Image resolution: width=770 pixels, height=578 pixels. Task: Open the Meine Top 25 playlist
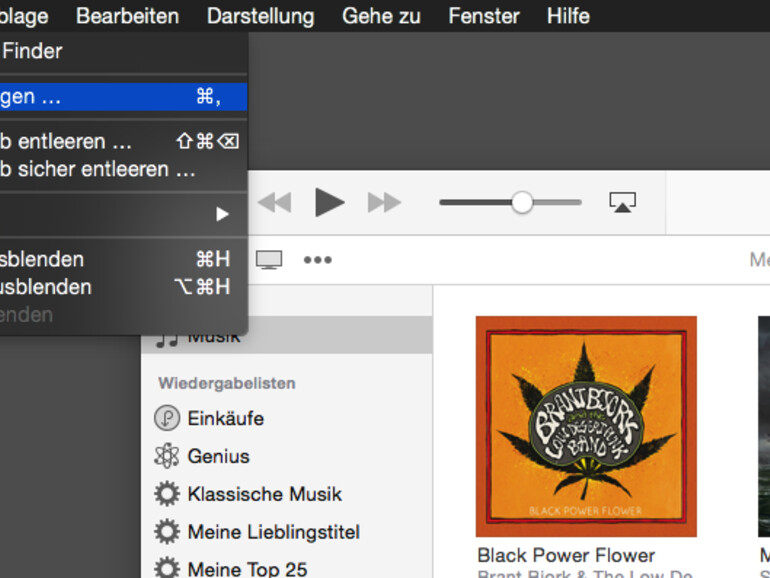point(248,569)
